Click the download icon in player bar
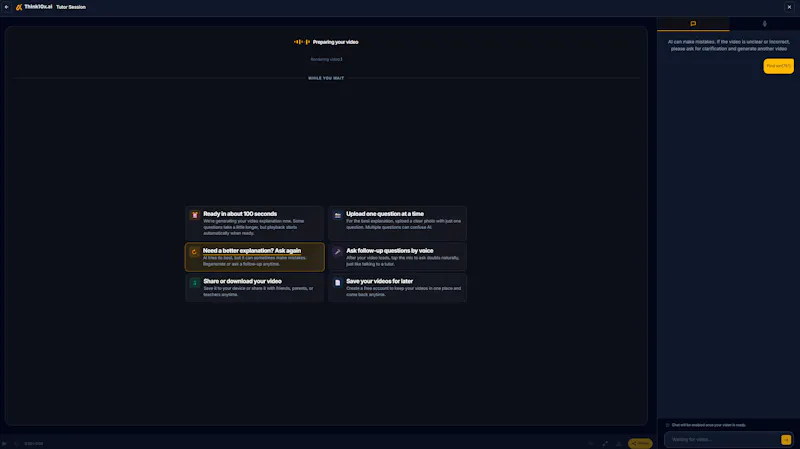This screenshot has width=800, height=449. pos(618,443)
